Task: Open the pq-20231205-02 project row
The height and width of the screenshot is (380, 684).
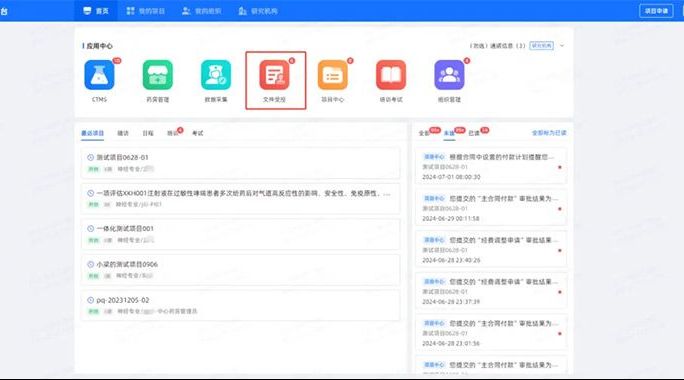Action: [x=240, y=305]
